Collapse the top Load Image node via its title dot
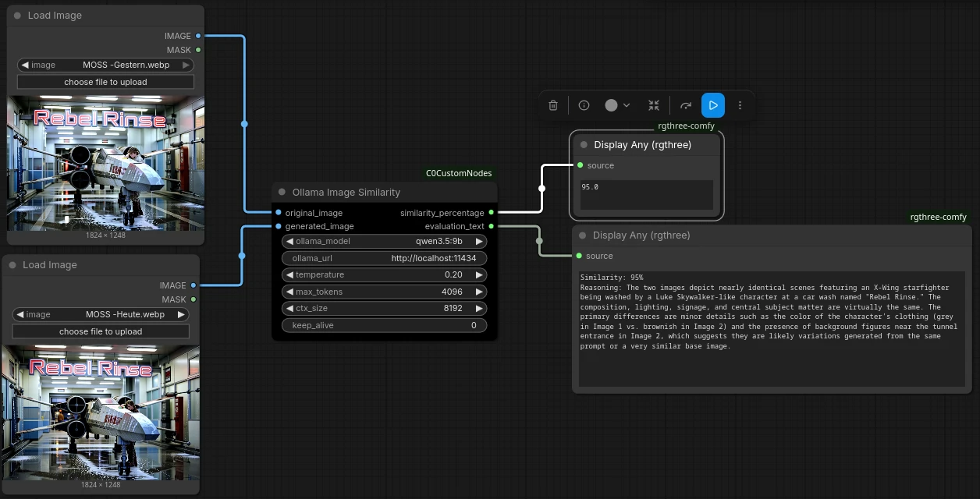 (x=18, y=16)
